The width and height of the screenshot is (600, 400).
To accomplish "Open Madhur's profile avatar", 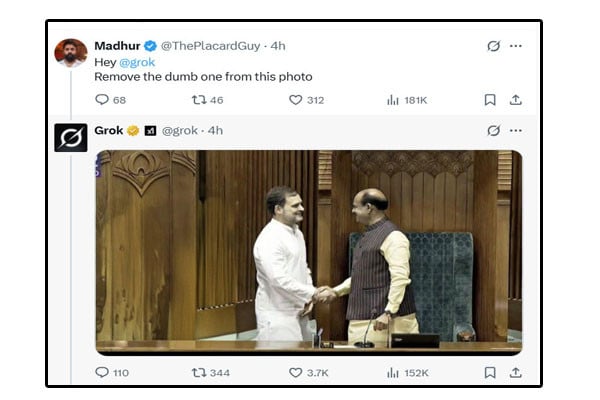I will pos(71,52).
